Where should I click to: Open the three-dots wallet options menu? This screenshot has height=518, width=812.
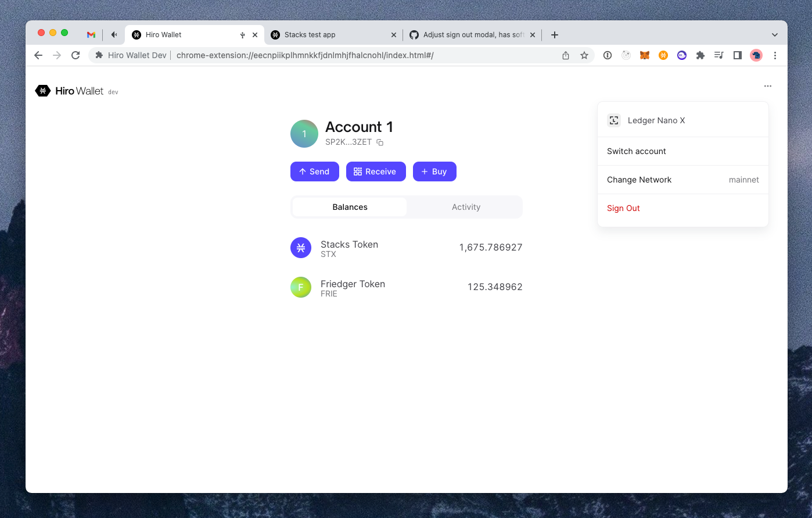(768, 85)
